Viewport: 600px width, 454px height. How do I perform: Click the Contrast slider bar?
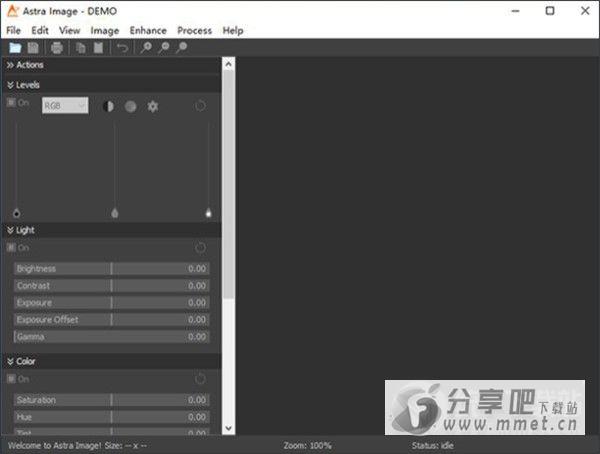click(x=112, y=286)
